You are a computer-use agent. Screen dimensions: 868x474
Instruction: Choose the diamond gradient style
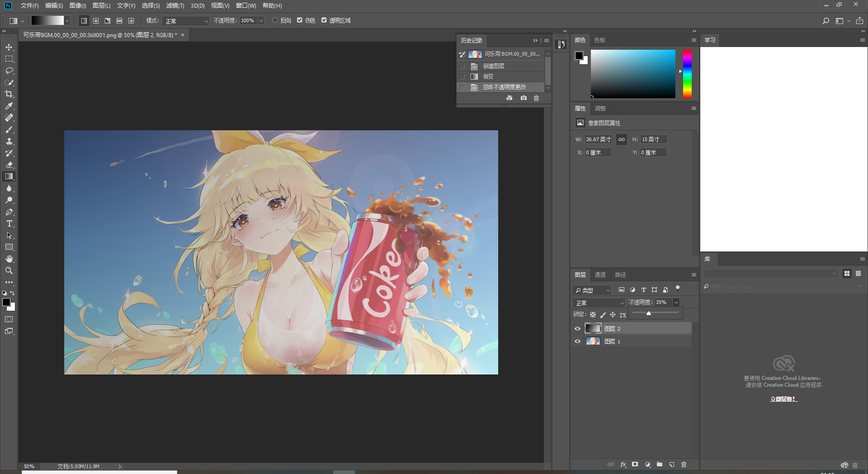pyautogui.click(x=131, y=21)
